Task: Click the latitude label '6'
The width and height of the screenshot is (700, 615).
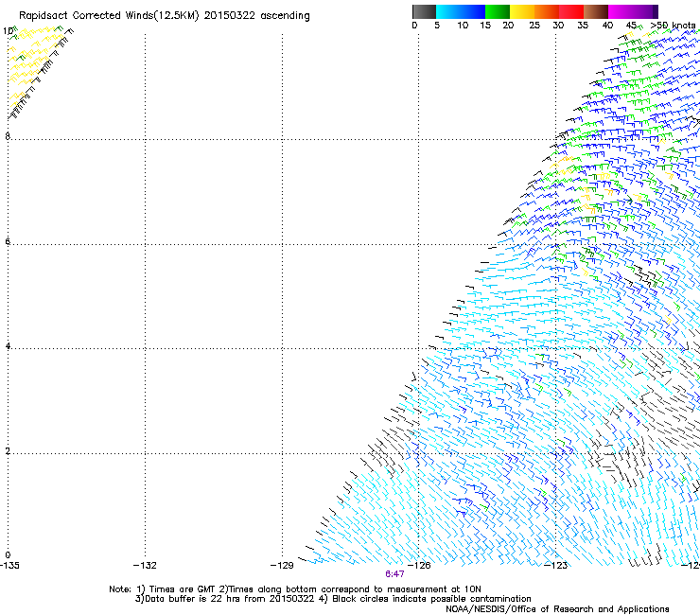Action: click(x=8, y=241)
